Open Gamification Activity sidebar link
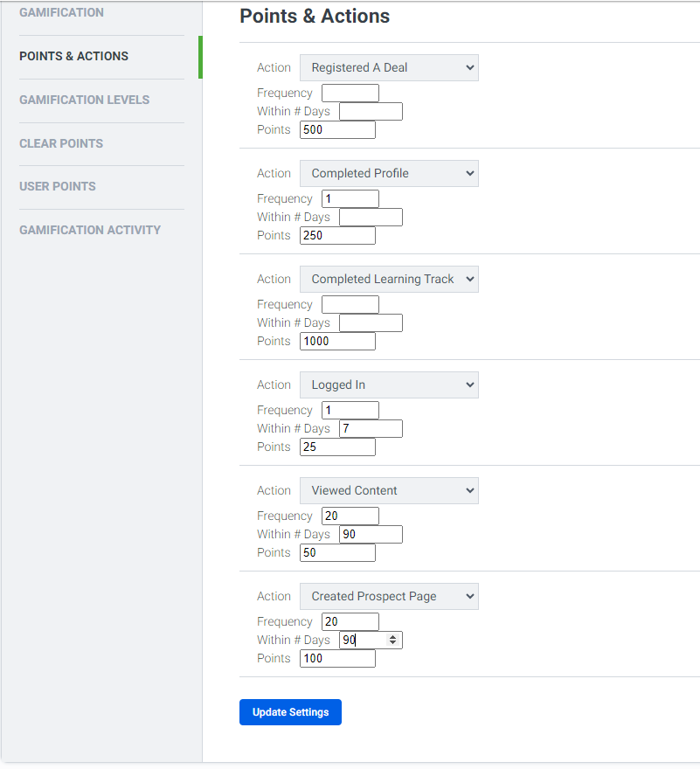The height and width of the screenshot is (769, 700). pyautogui.click(x=90, y=230)
